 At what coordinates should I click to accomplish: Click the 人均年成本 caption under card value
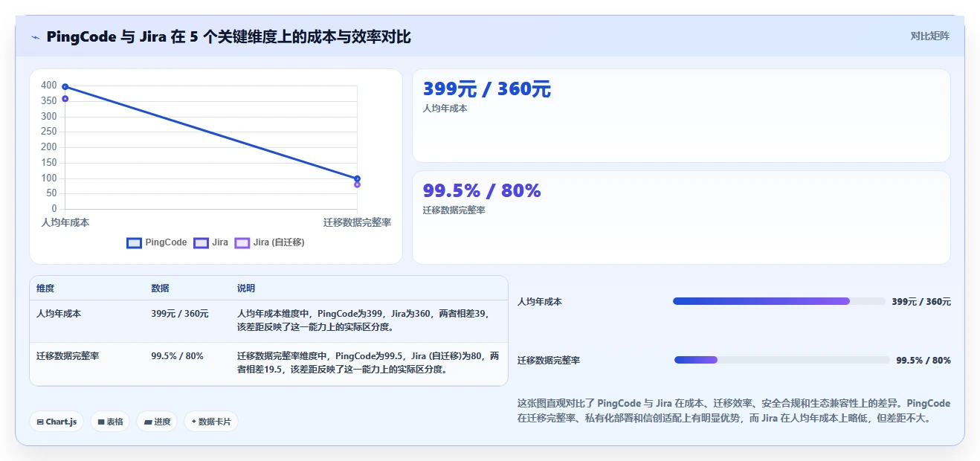tap(445, 109)
